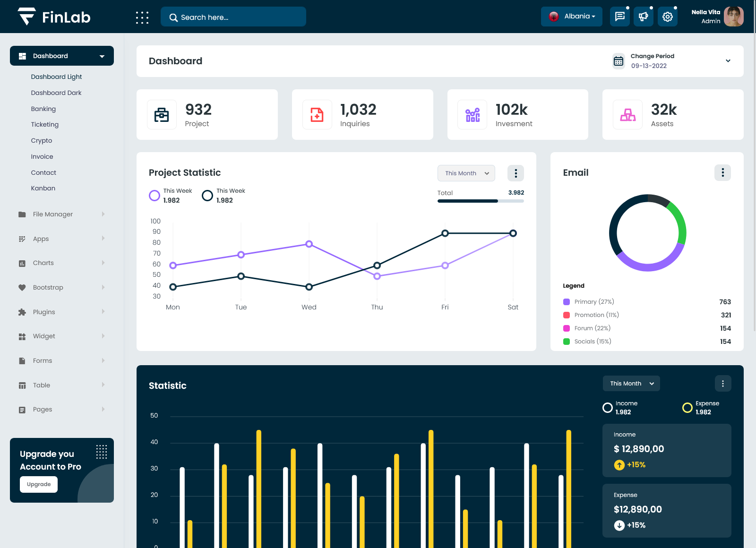Toggle the Income series legend marker
Image resolution: width=756 pixels, height=548 pixels.
[608, 408]
